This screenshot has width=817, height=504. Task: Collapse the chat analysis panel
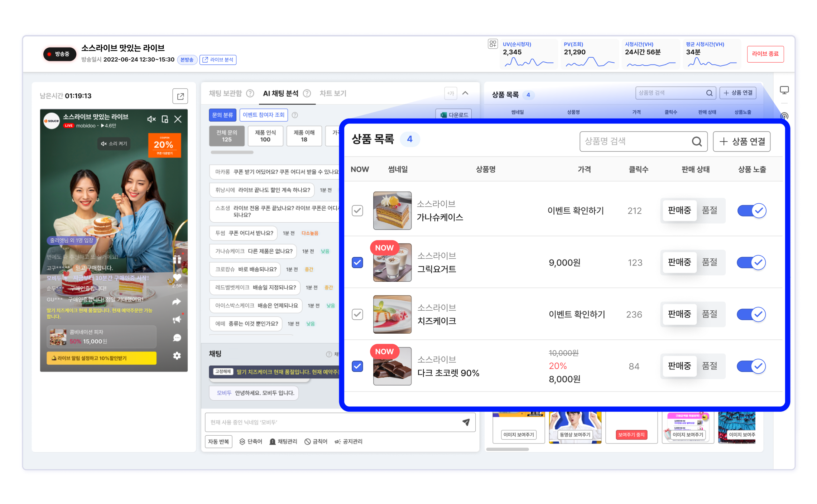tap(465, 93)
